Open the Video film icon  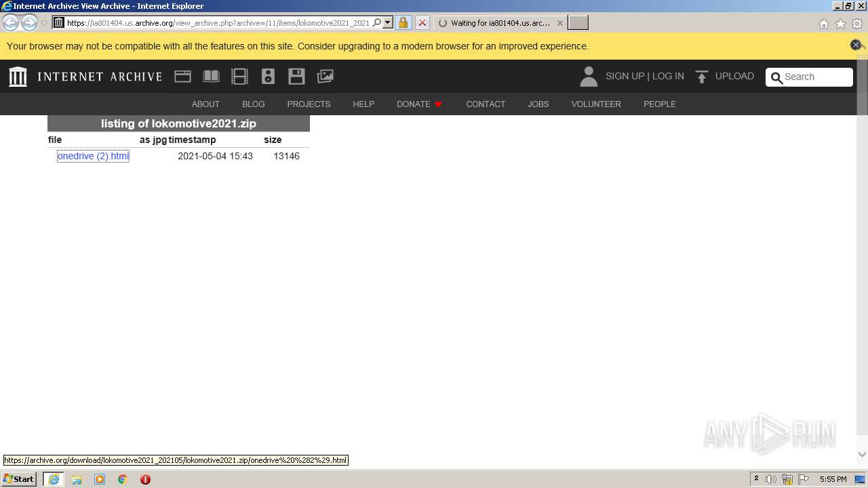point(239,77)
